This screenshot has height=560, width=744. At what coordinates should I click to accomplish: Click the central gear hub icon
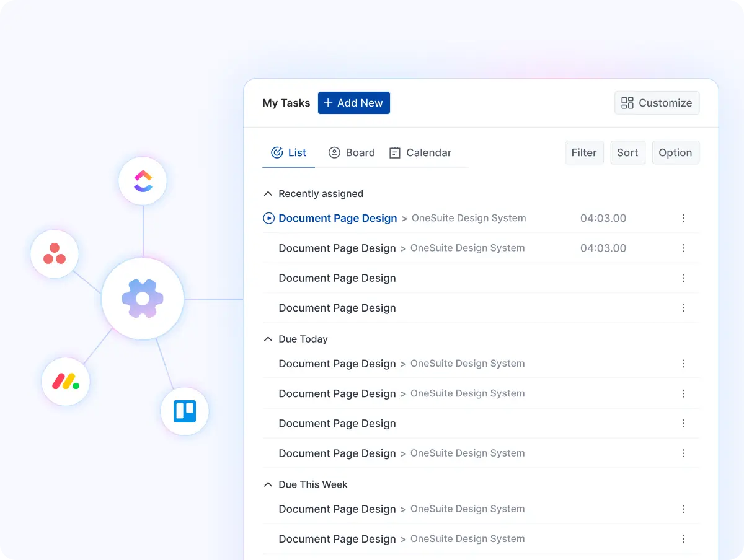143,299
